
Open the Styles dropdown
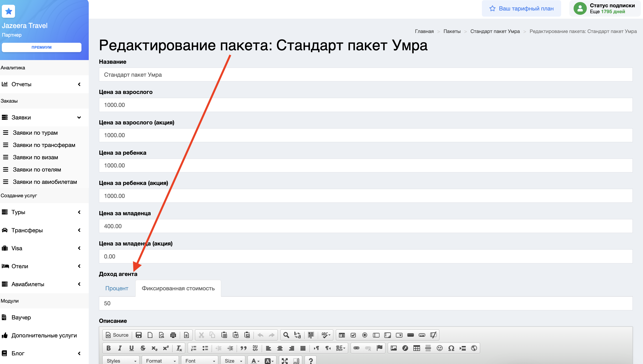tap(121, 361)
